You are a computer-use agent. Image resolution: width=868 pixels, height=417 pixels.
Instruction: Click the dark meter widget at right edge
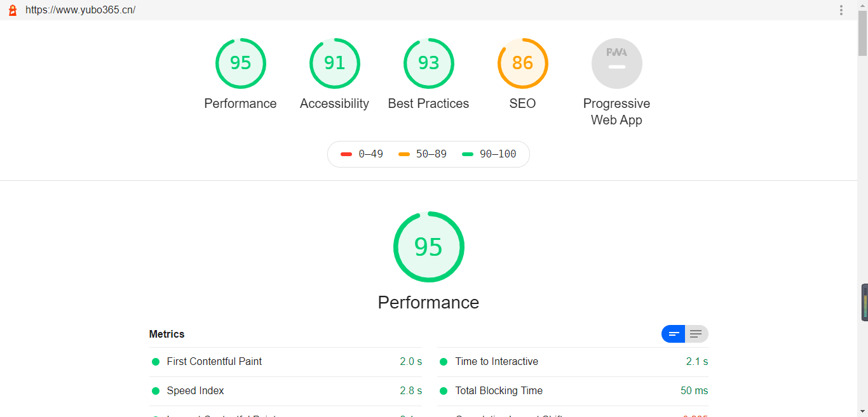(x=865, y=303)
